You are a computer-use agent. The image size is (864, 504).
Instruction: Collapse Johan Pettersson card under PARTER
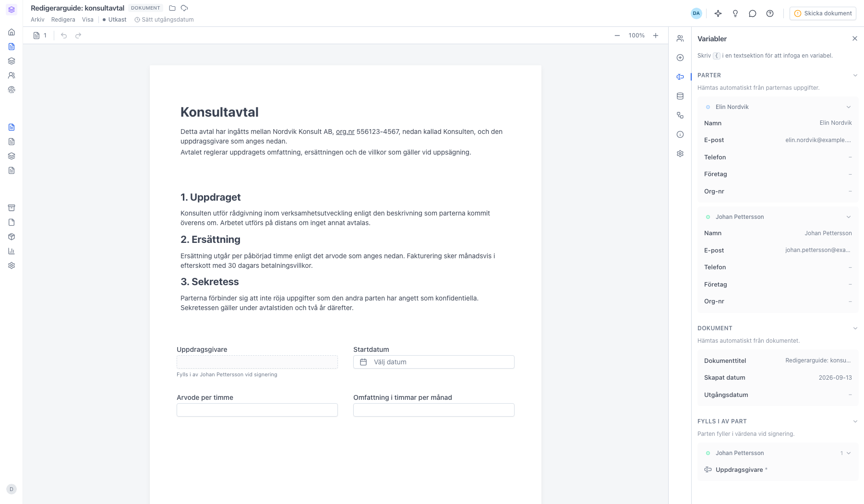[849, 217]
